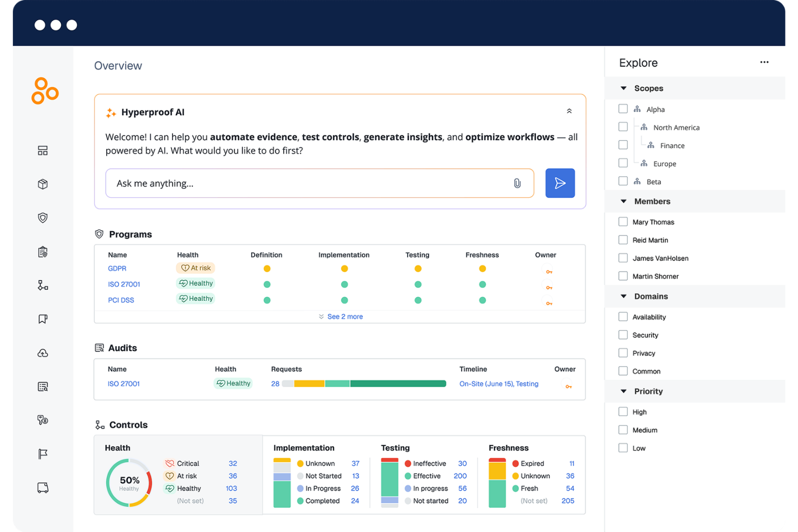The height and width of the screenshot is (532, 798).
Task: Click the Audits section icon
Action: (99, 348)
